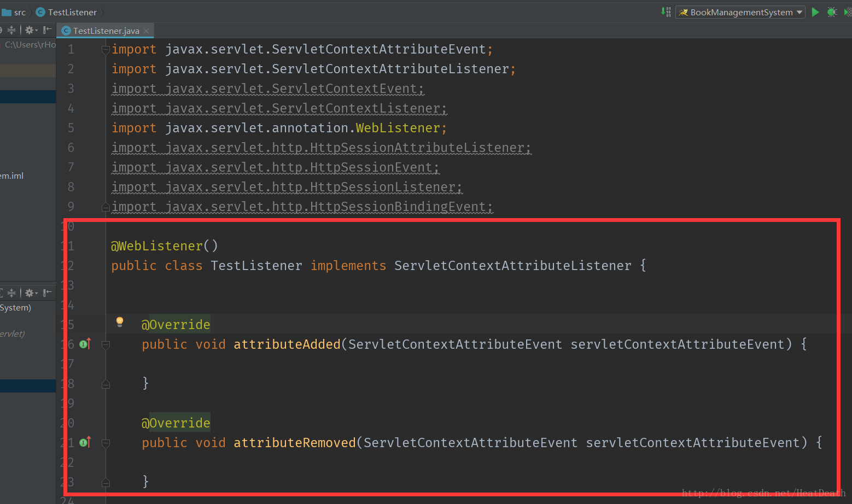Click the HttpSessionListener import line
The height and width of the screenshot is (504, 852).
(x=287, y=187)
